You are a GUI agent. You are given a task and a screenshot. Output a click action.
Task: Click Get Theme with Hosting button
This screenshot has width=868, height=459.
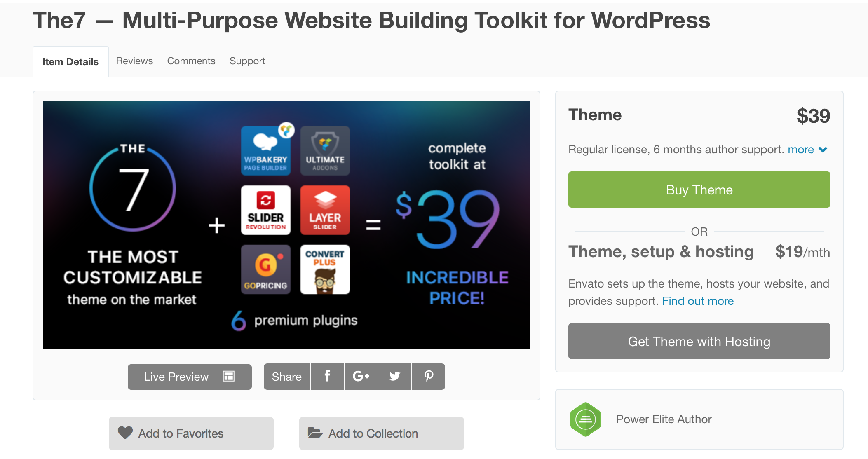[699, 341]
